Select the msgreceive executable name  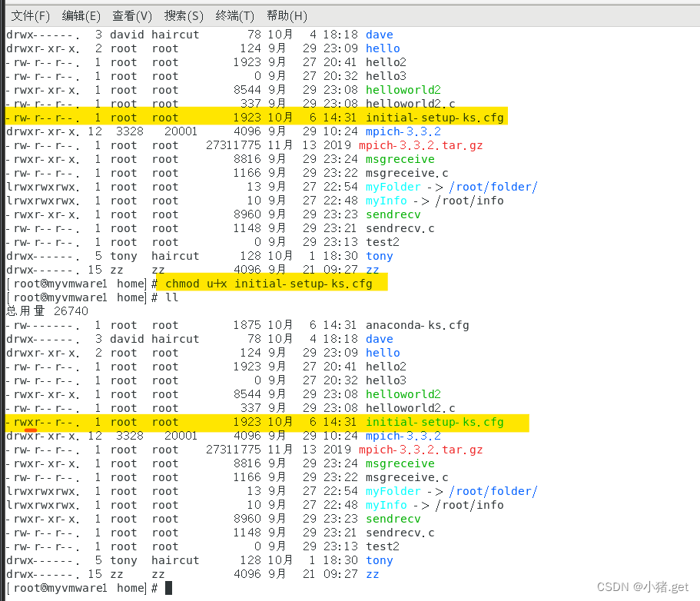(x=400, y=158)
